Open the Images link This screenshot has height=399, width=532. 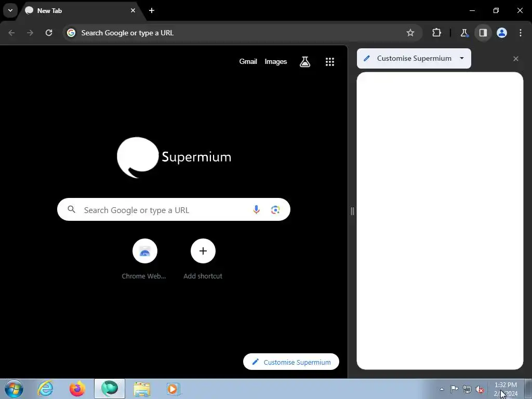pyautogui.click(x=275, y=62)
